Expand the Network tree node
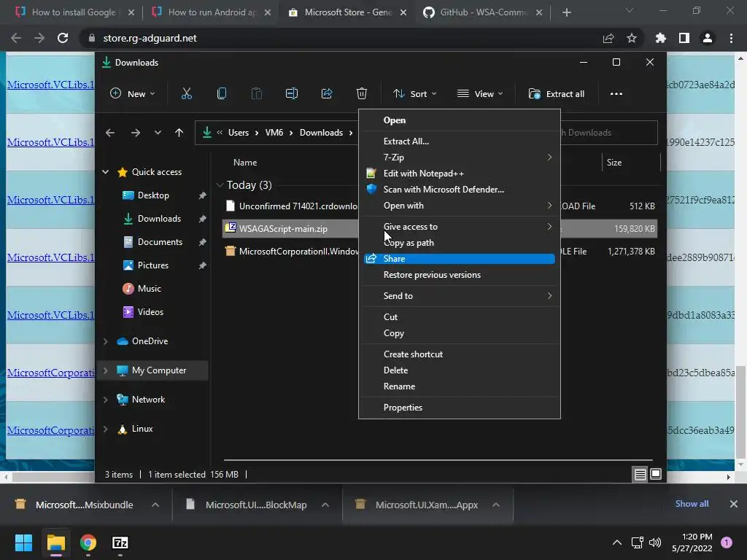This screenshot has height=560, width=747. coord(105,400)
